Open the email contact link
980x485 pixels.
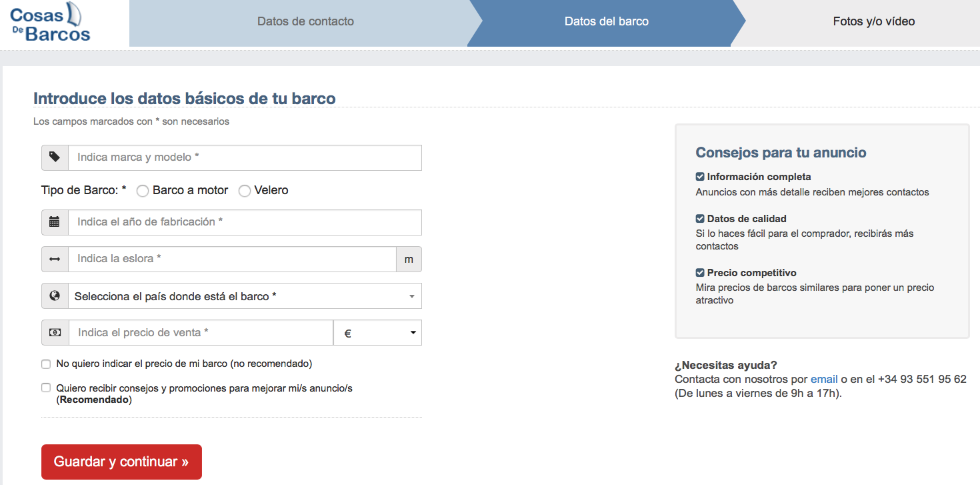click(x=824, y=379)
